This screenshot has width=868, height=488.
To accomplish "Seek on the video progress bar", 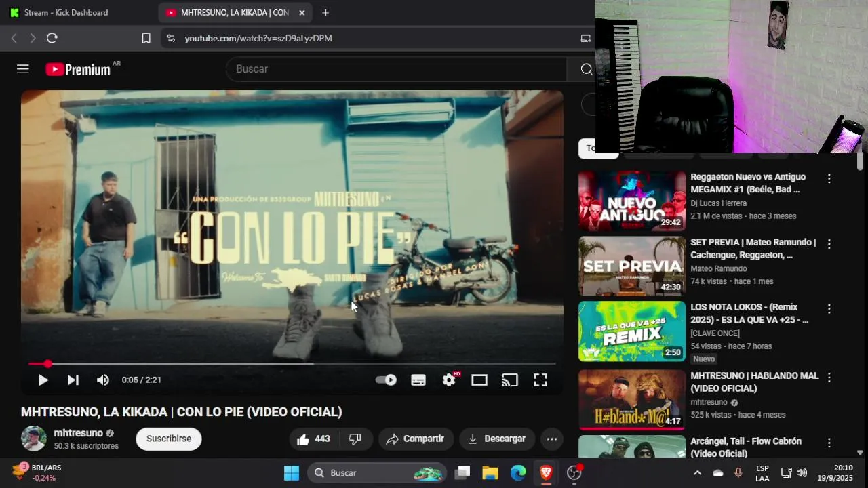I will click(x=292, y=364).
